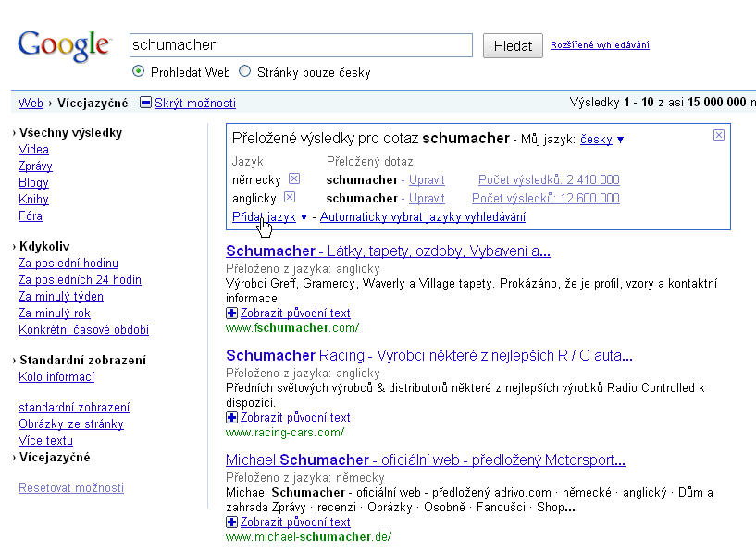Click the česky language link

[x=596, y=140]
